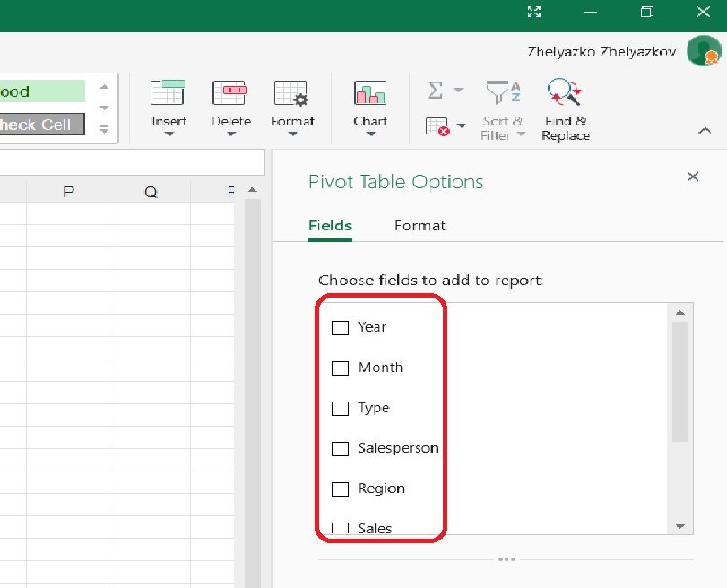Check the Sales field checkbox
Image resolution: width=727 pixels, height=588 pixels.
[x=340, y=528]
